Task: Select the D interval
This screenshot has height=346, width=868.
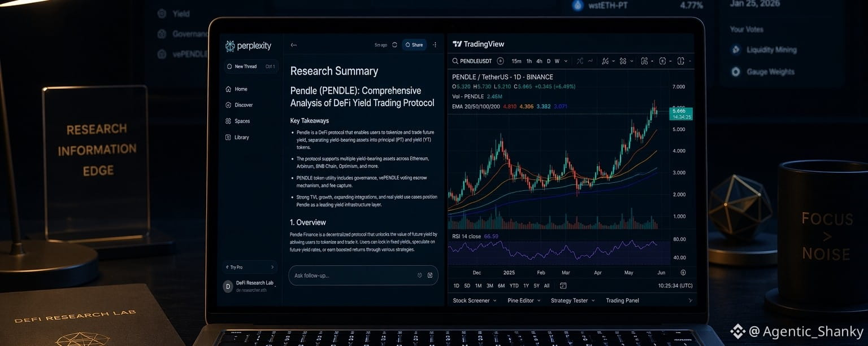Action: (x=548, y=61)
